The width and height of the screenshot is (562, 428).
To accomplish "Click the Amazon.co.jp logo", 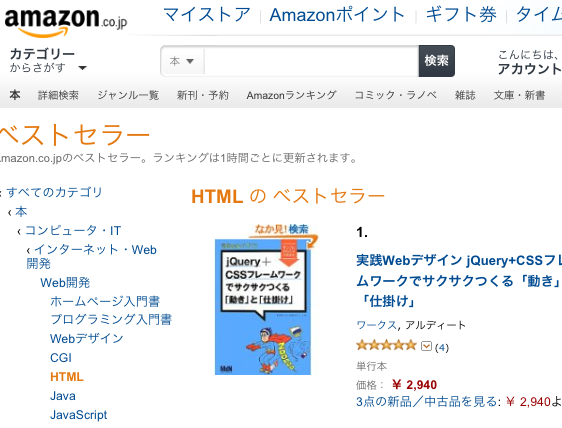I will tap(66, 22).
